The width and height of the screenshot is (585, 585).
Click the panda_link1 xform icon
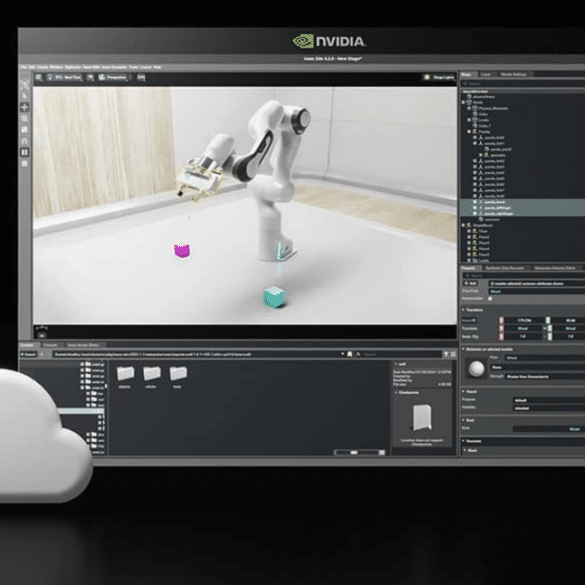coord(481,143)
